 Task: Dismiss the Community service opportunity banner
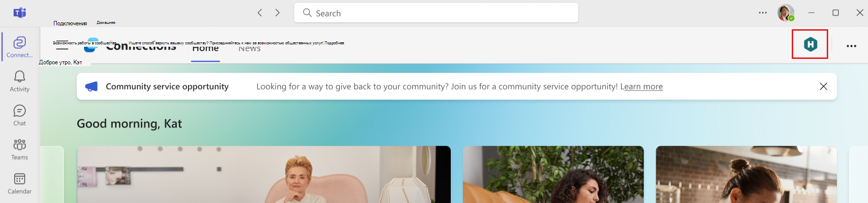click(823, 86)
